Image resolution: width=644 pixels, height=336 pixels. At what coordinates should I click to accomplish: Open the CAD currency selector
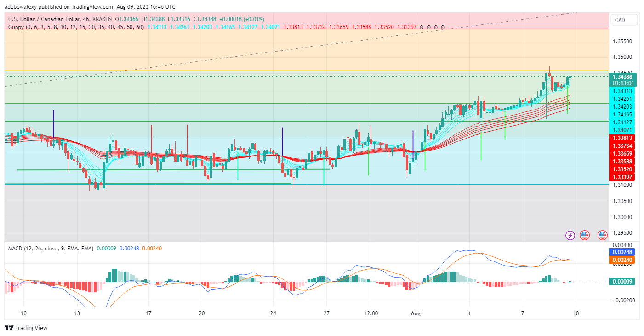click(624, 20)
